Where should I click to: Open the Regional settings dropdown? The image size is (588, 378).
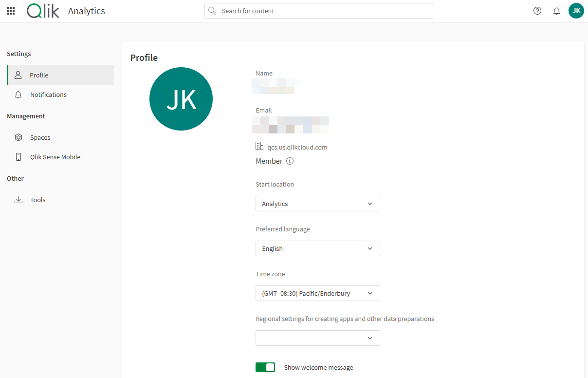pyautogui.click(x=317, y=338)
